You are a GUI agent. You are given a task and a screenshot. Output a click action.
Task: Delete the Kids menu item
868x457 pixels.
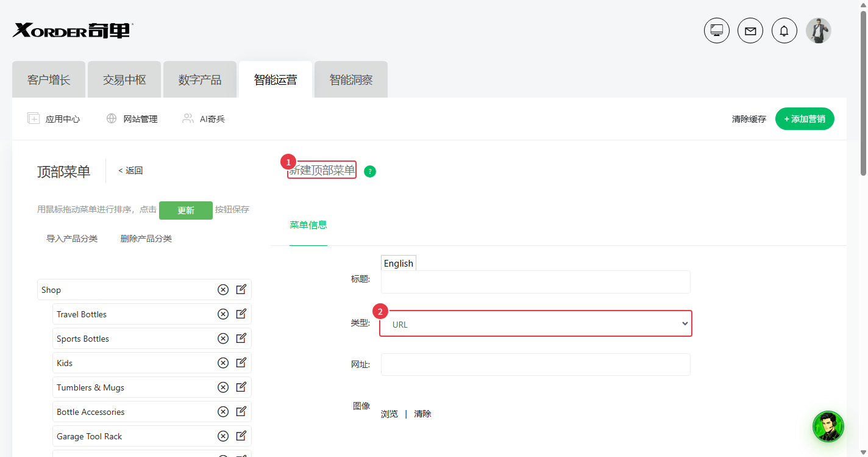[x=223, y=363]
